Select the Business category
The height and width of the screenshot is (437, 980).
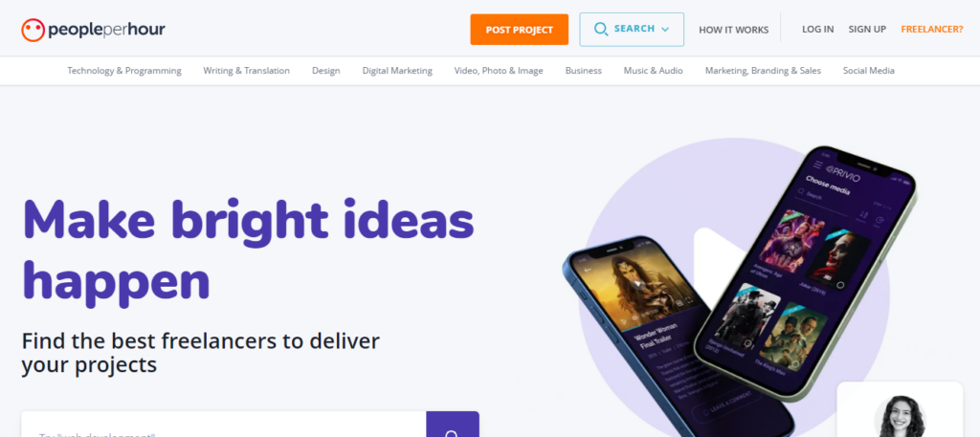pyautogui.click(x=584, y=71)
